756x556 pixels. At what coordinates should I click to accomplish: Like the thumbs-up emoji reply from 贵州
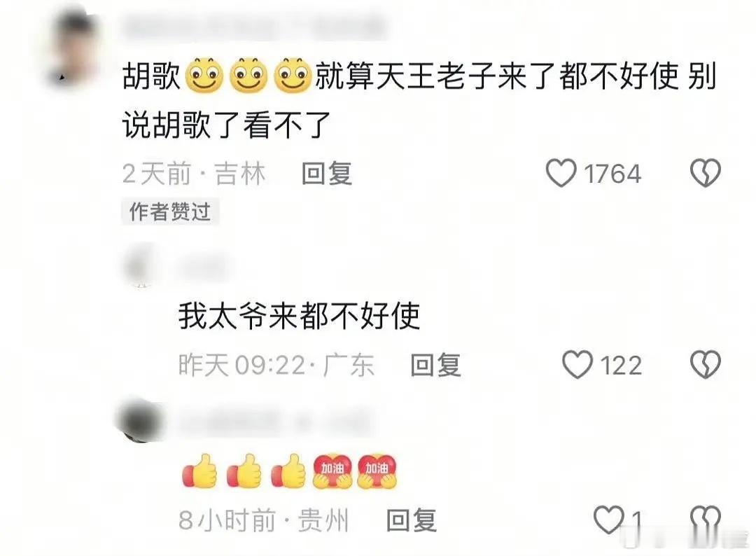pos(608,520)
